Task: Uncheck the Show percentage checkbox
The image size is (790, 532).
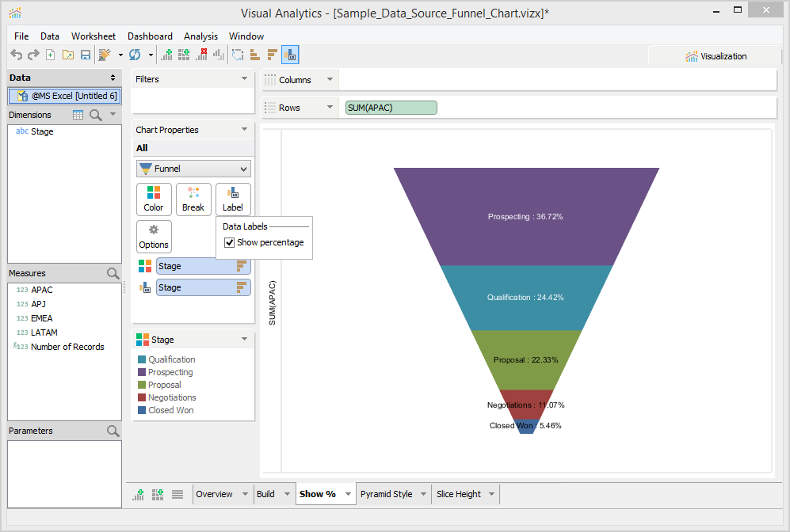Action: (229, 242)
